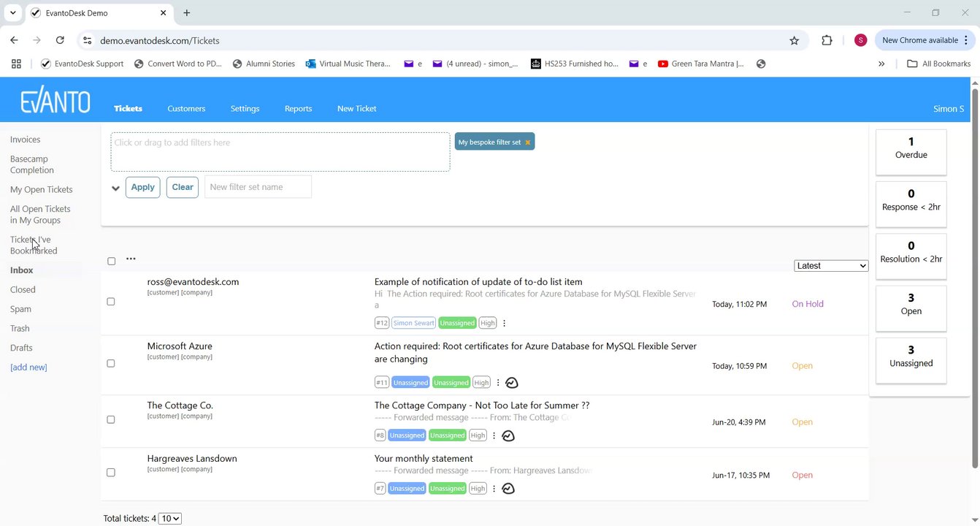Open three-dot menu on ticket #7
The height and width of the screenshot is (526, 980).
pos(494,489)
